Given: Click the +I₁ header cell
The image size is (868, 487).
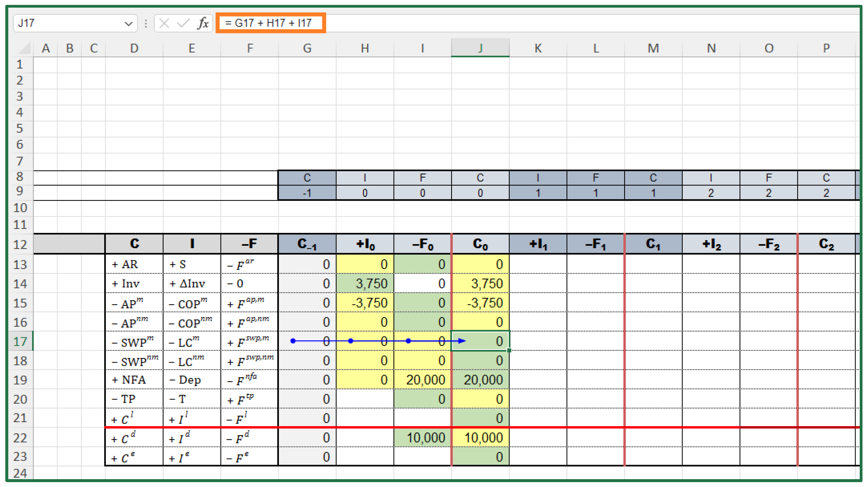Looking at the screenshot, I should click(538, 244).
